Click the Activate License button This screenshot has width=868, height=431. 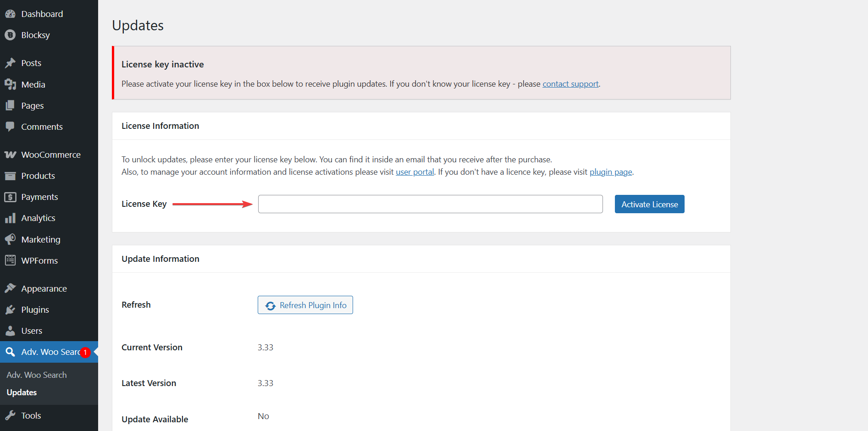tap(649, 204)
